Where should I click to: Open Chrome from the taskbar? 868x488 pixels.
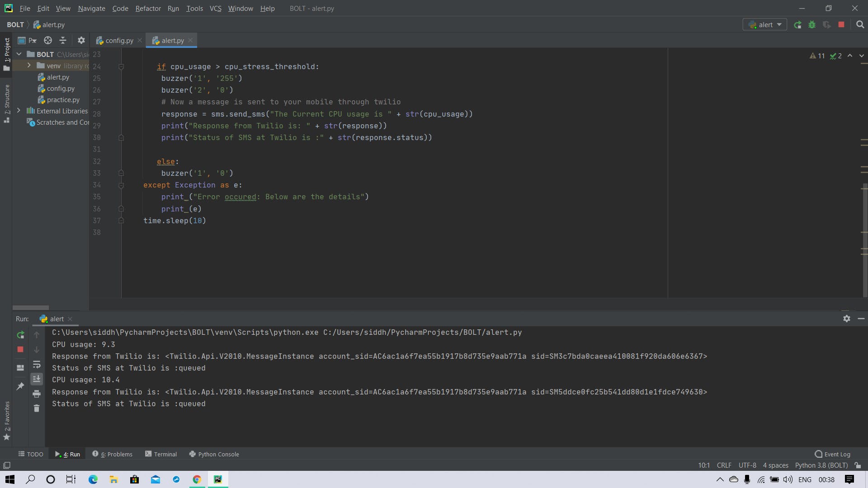197,479
